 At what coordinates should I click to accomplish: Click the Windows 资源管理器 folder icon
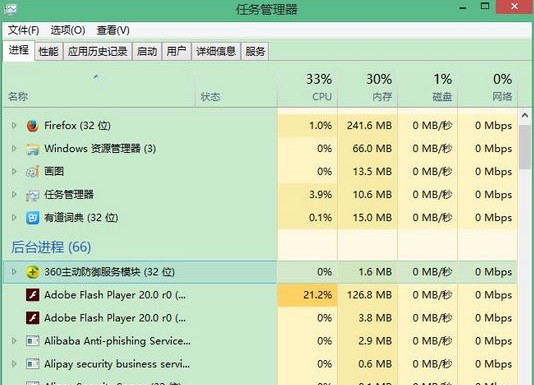32,149
